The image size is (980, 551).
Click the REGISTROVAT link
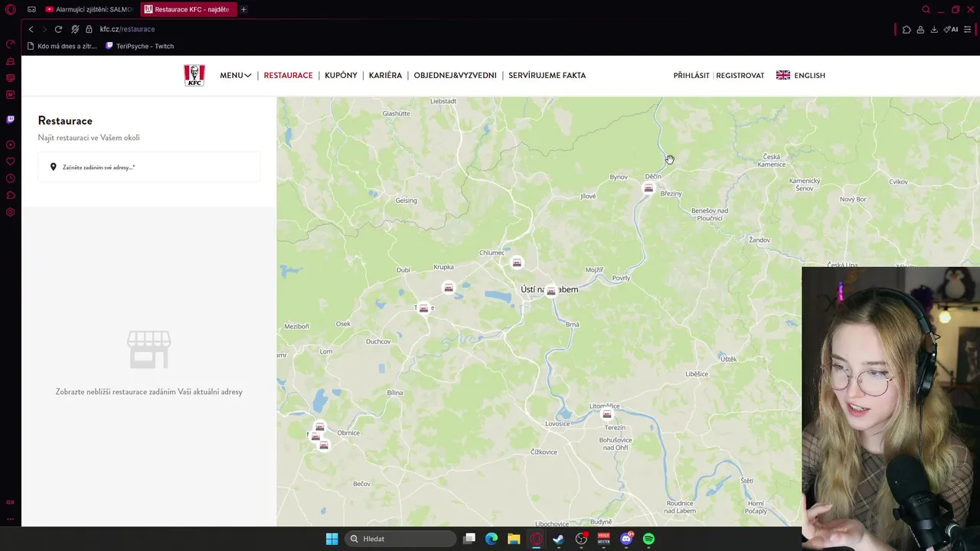pos(740,75)
